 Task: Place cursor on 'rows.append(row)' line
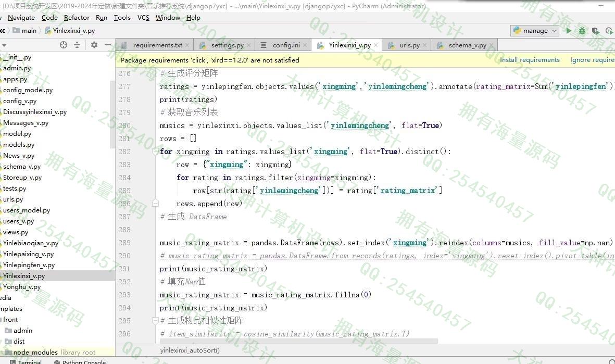pyautogui.click(x=209, y=204)
